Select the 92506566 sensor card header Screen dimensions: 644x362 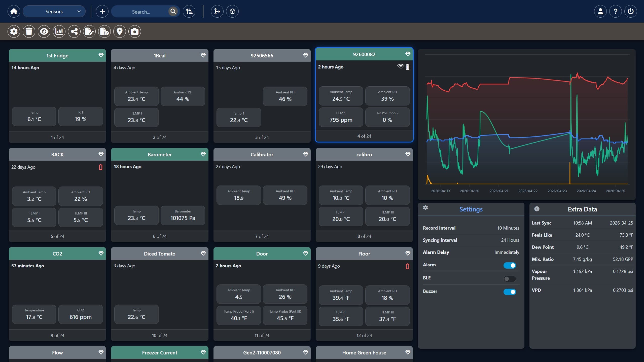pos(262,55)
